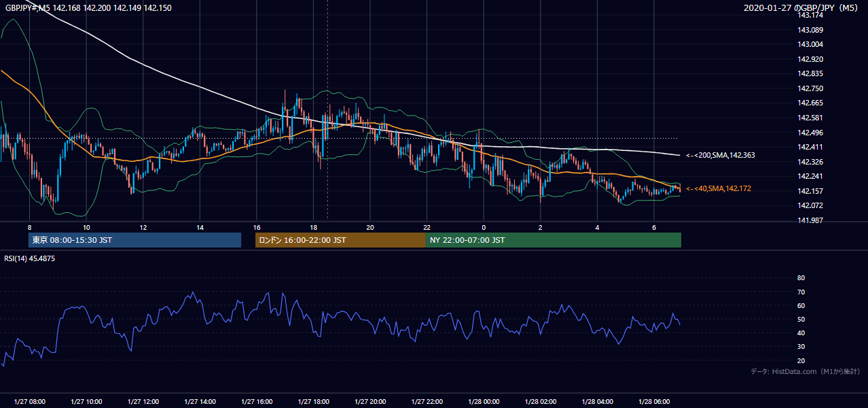Click price axis value 143.089

[811, 30]
